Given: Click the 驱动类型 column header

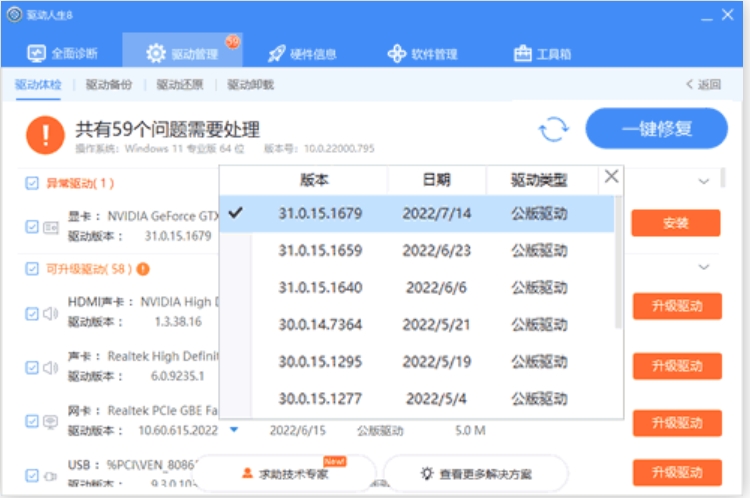Looking at the screenshot, I should pos(539,180).
